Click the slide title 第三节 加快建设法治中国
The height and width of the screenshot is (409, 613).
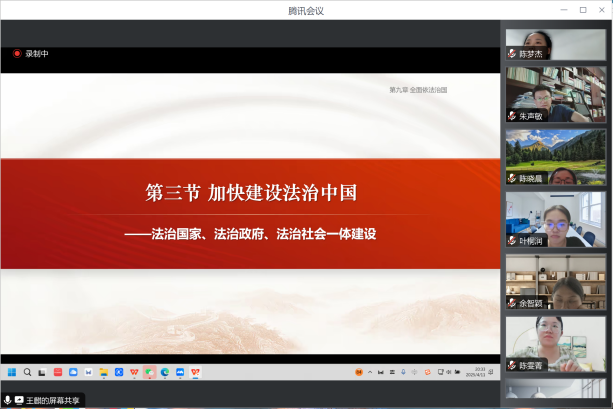(x=250, y=192)
